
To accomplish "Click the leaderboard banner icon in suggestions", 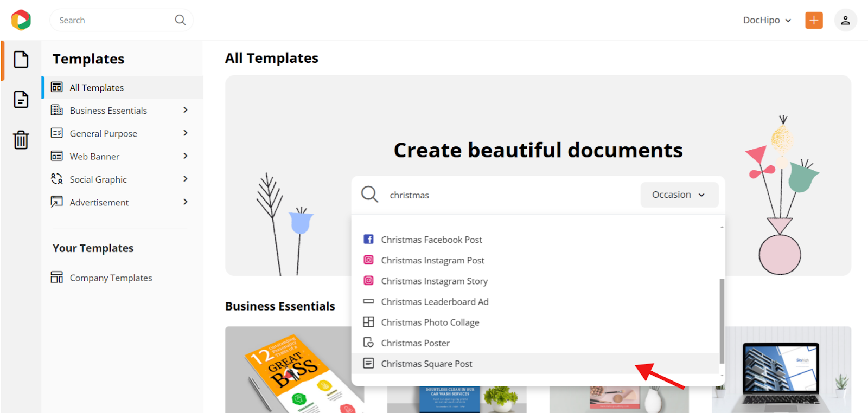I will tap(368, 301).
